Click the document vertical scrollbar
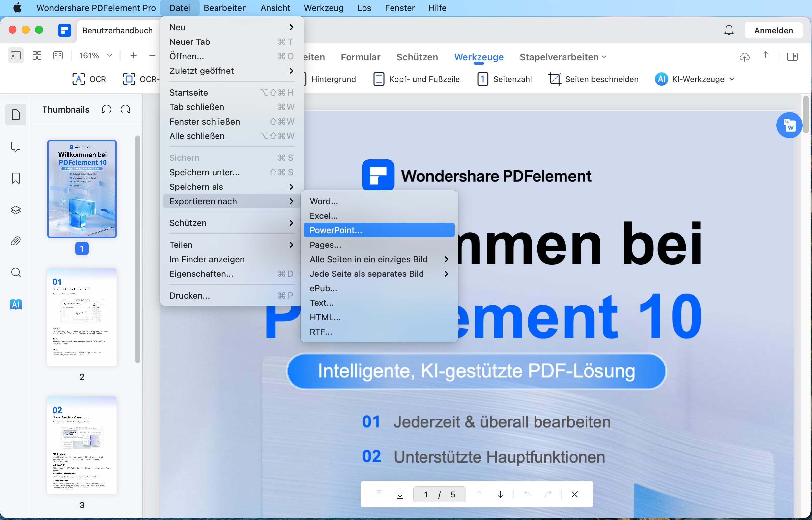Image resolution: width=812 pixels, height=520 pixels. pos(806,115)
